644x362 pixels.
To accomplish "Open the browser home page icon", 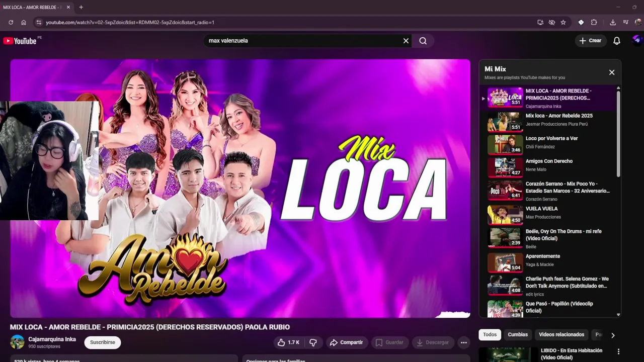I will point(24,22).
